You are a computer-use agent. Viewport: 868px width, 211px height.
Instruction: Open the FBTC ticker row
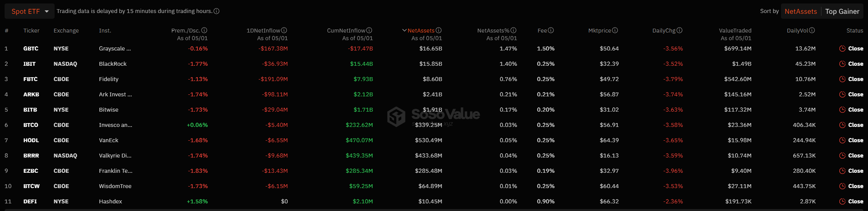click(x=30, y=79)
